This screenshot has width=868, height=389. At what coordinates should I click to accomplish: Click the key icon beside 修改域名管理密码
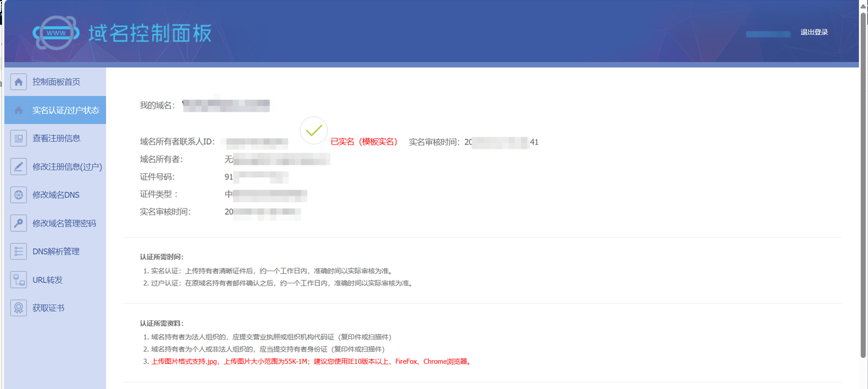pyautogui.click(x=19, y=223)
